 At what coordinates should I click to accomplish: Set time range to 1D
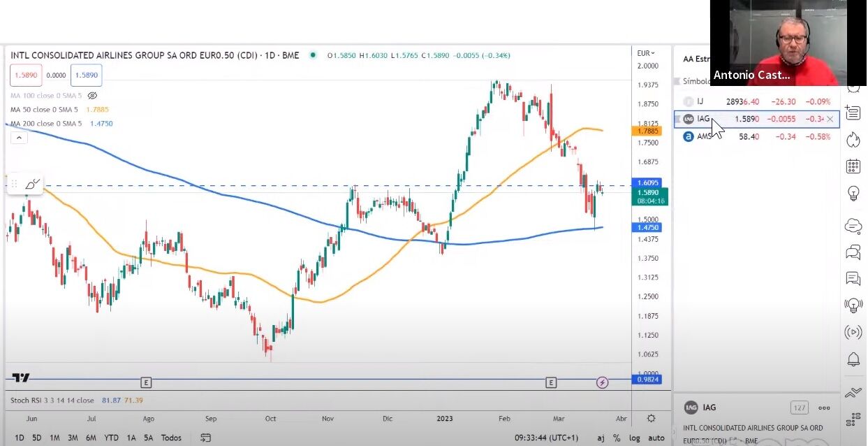pyautogui.click(x=20, y=438)
